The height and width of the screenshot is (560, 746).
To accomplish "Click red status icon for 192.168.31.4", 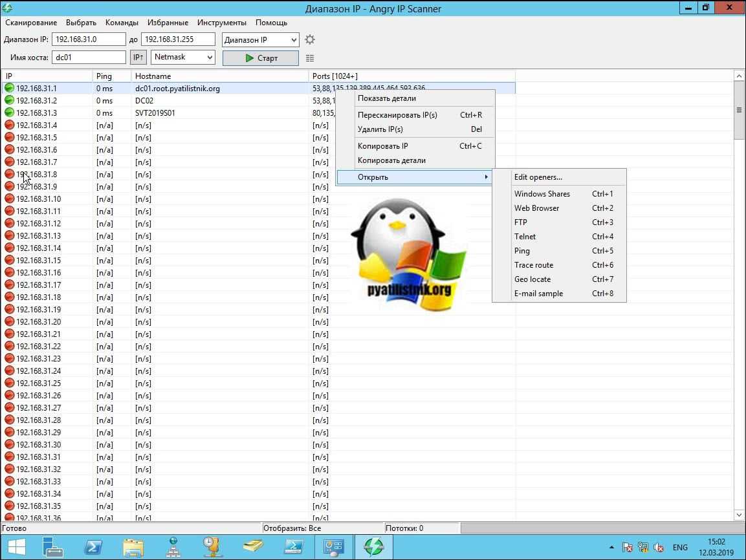I will coord(9,125).
